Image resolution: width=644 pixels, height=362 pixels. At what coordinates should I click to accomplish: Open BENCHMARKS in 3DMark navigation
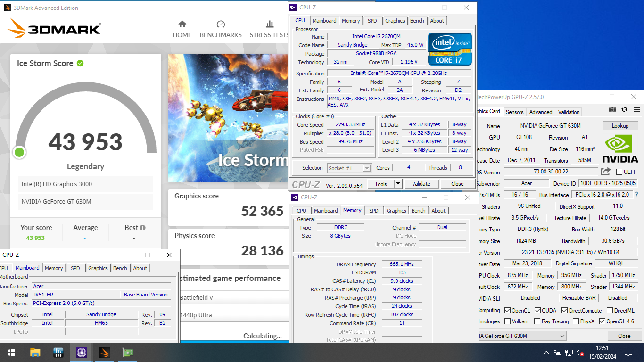coord(221,29)
